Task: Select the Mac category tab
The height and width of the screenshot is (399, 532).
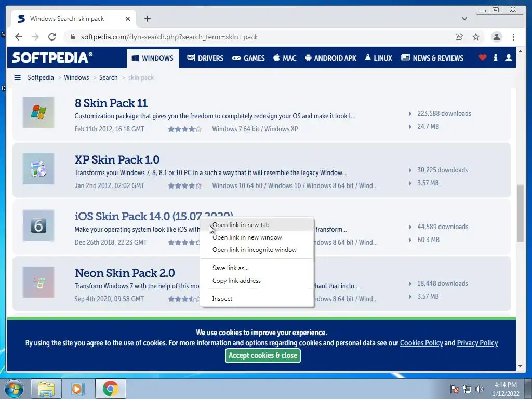Action: [285, 58]
